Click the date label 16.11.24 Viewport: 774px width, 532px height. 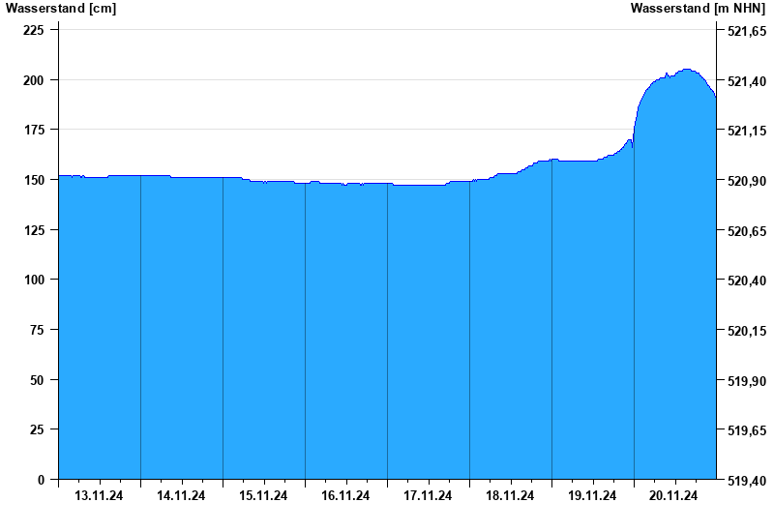click(345, 496)
